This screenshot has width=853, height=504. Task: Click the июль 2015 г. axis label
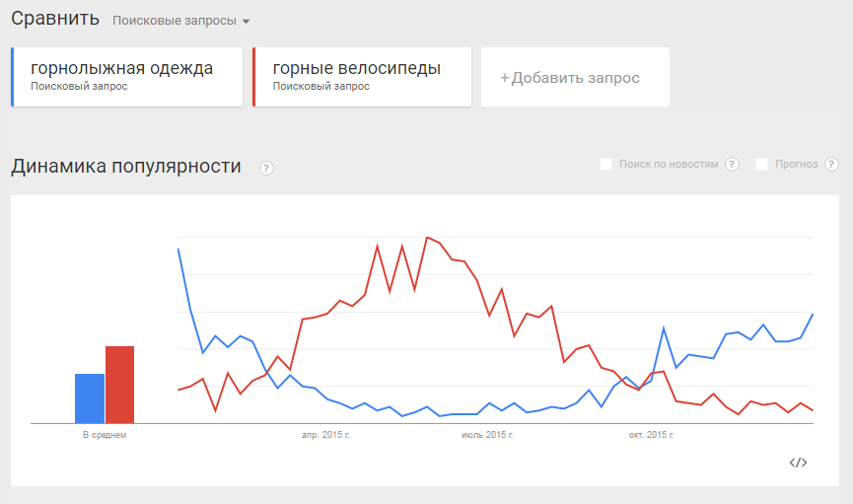(483, 434)
